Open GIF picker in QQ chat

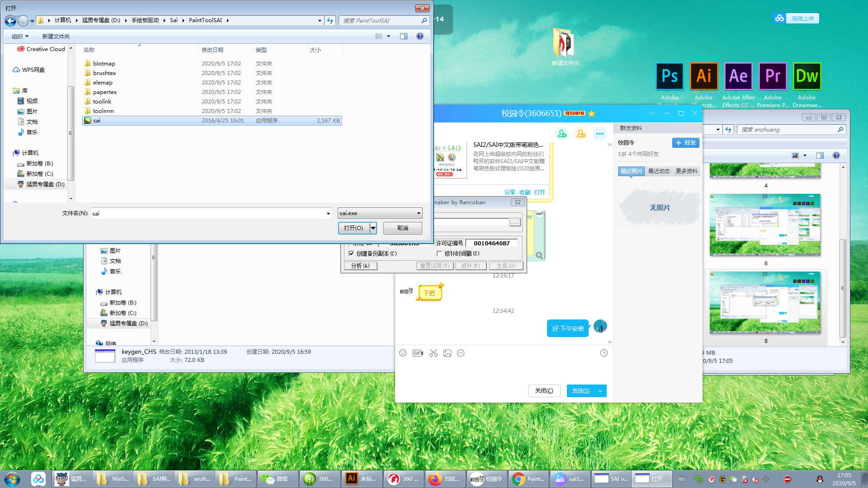[418, 353]
